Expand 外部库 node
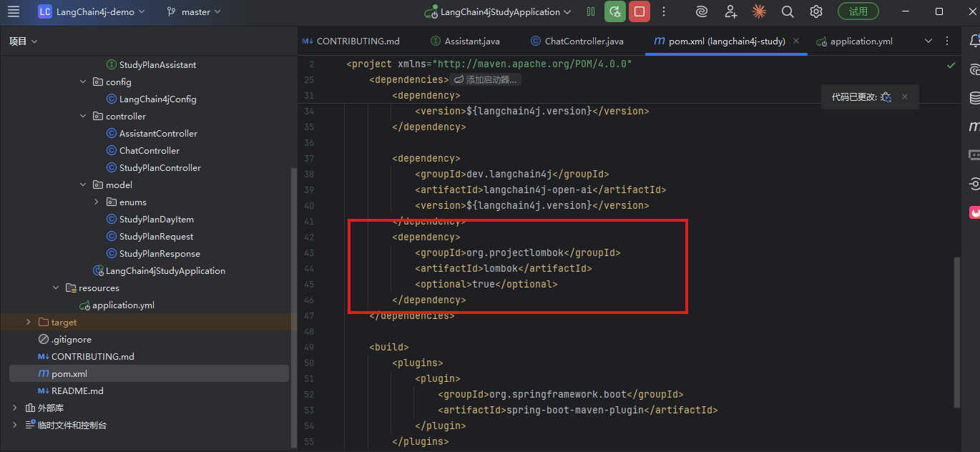980x452 pixels. tap(15, 408)
